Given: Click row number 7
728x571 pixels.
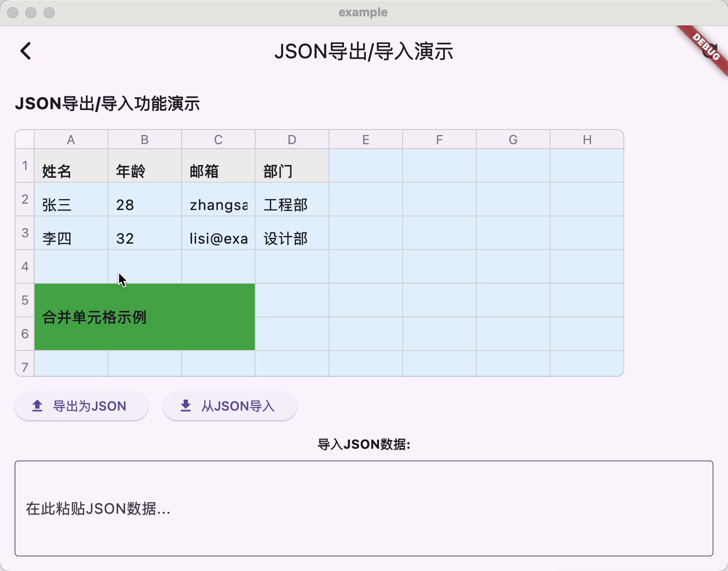Looking at the screenshot, I should coord(25,365).
